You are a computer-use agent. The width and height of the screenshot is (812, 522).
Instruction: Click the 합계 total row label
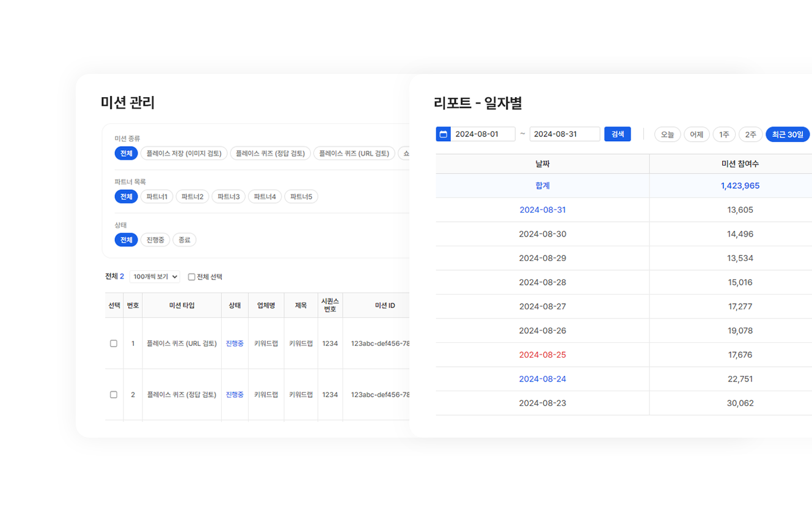point(543,186)
